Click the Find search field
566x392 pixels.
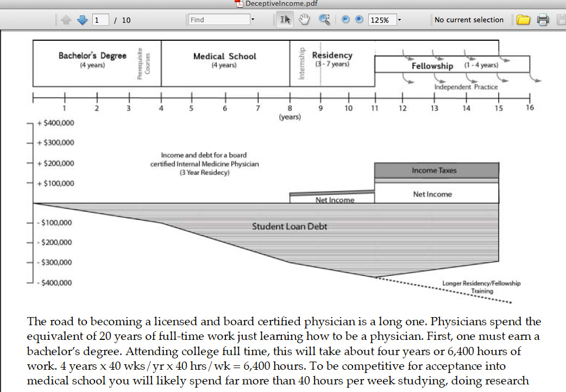[x=219, y=20]
